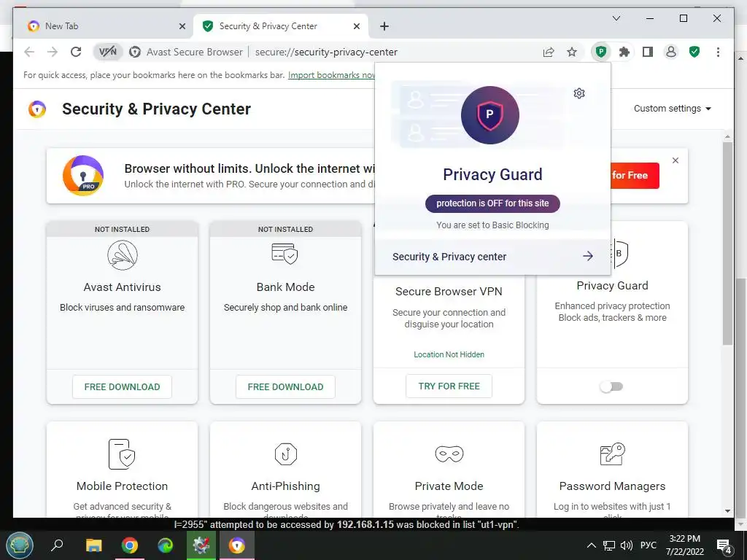Screen dimensions: 747x560
Task: Click the address bar URL field
Action: point(326,52)
